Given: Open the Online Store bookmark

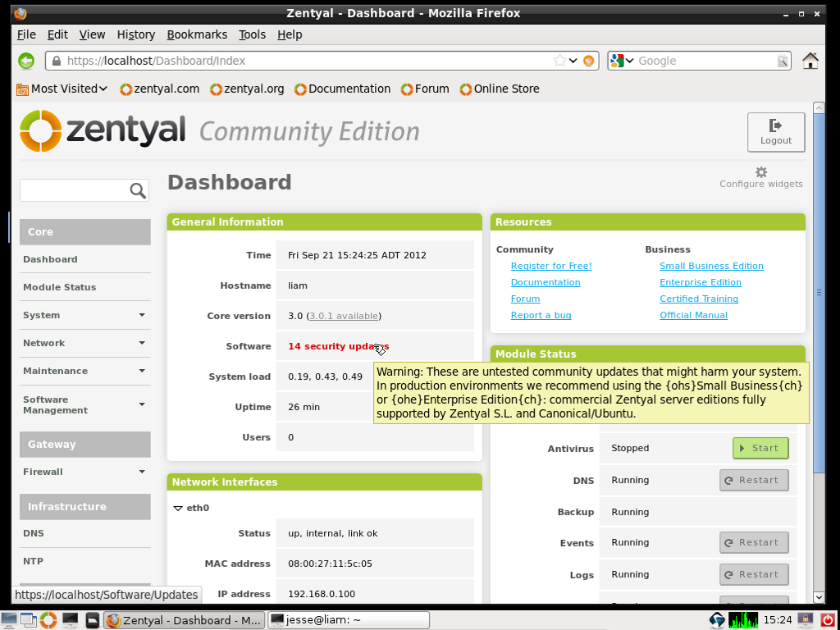Looking at the screenshot, I should coord(500,89).
